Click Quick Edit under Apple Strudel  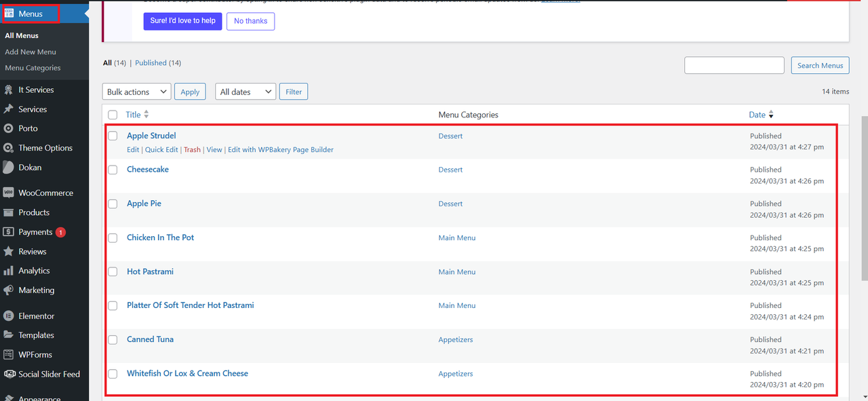point(161,149)
